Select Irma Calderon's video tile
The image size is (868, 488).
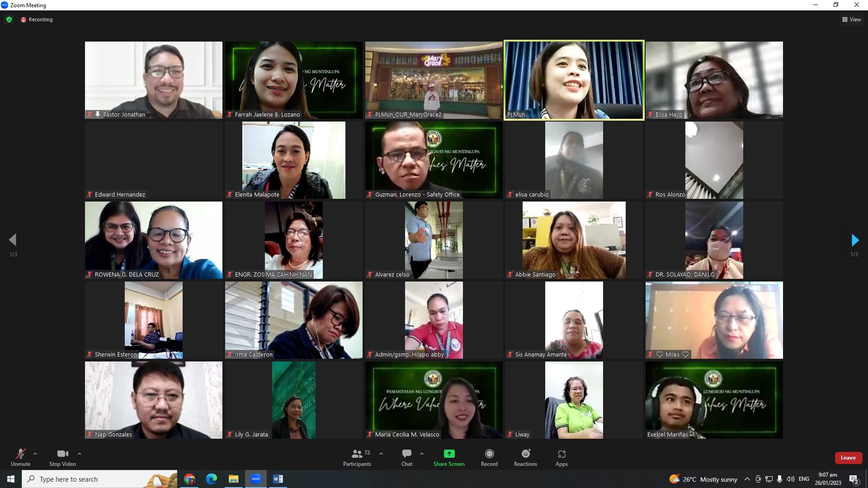(294, 320)
